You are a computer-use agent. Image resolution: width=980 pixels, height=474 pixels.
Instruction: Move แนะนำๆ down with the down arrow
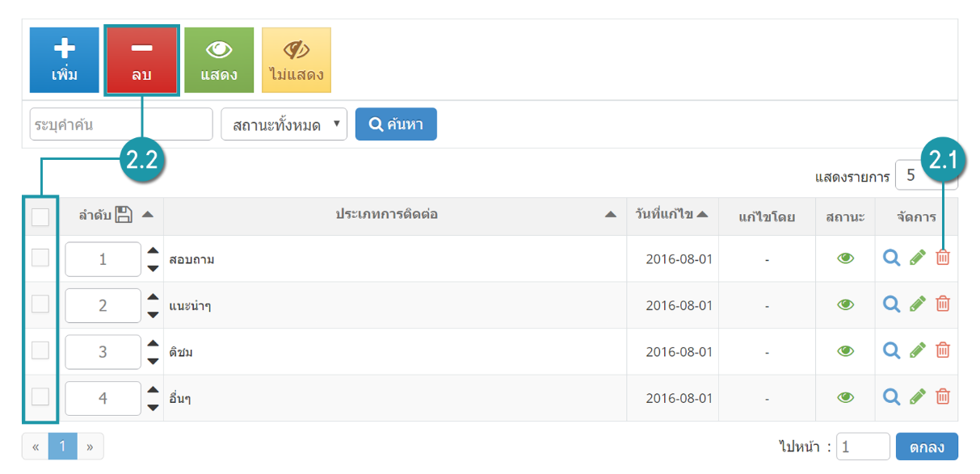pos(153,315)
